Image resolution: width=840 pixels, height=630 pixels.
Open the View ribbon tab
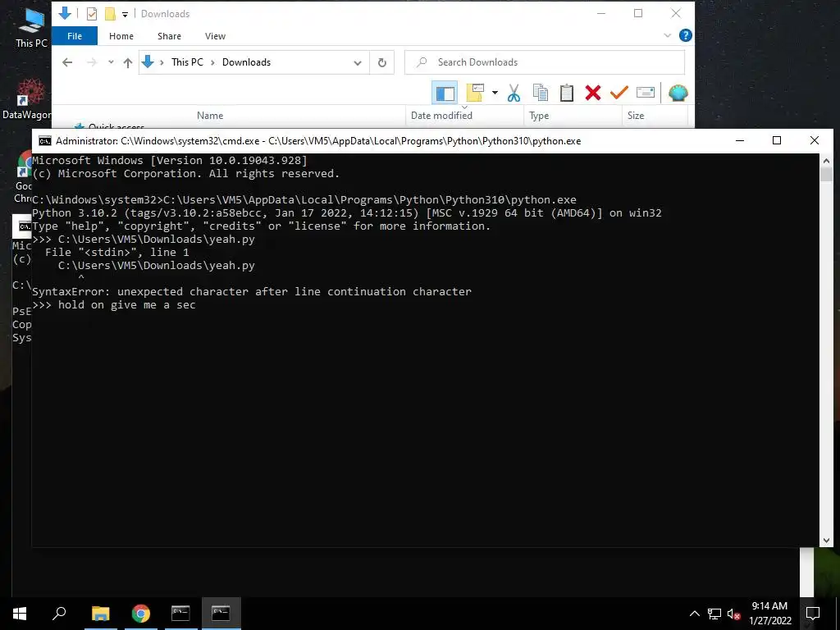click(x=215, y=36)
